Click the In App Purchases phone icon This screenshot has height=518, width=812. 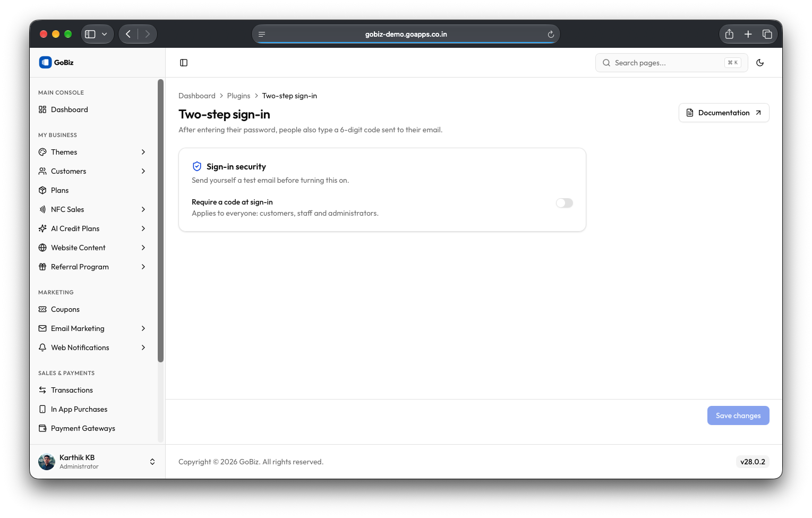tap(42, 409)
